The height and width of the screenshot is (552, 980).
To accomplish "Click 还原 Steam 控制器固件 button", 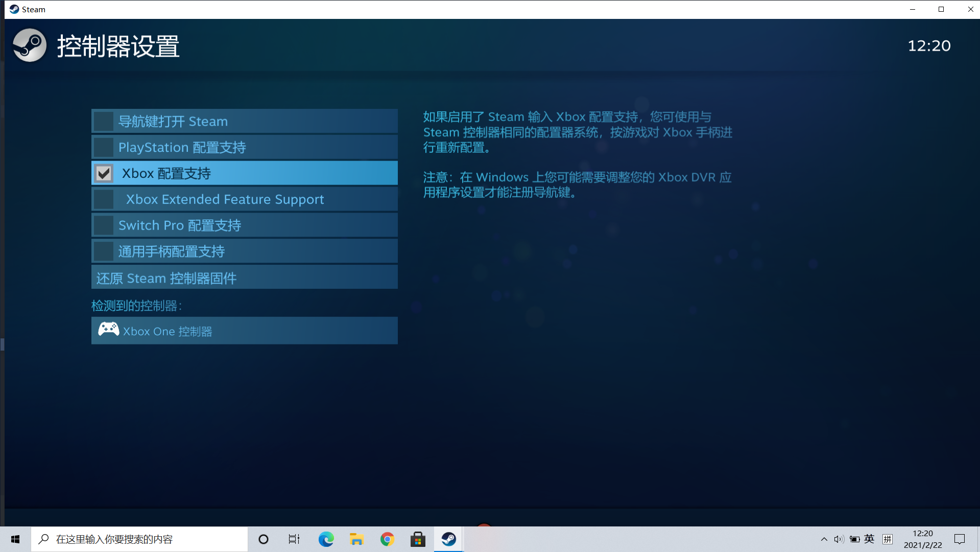I will [244, 278].
